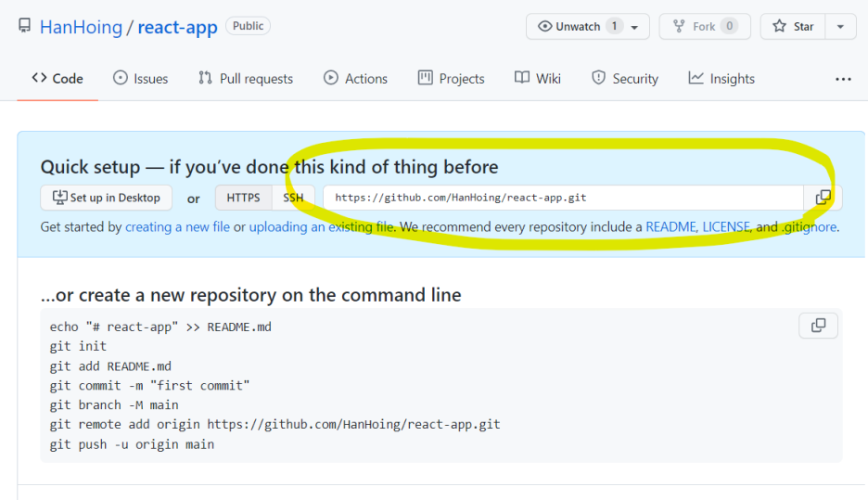Click the git commit -m "first commit" line
Viewport: 868px width, 500px height.
point(149,386)
